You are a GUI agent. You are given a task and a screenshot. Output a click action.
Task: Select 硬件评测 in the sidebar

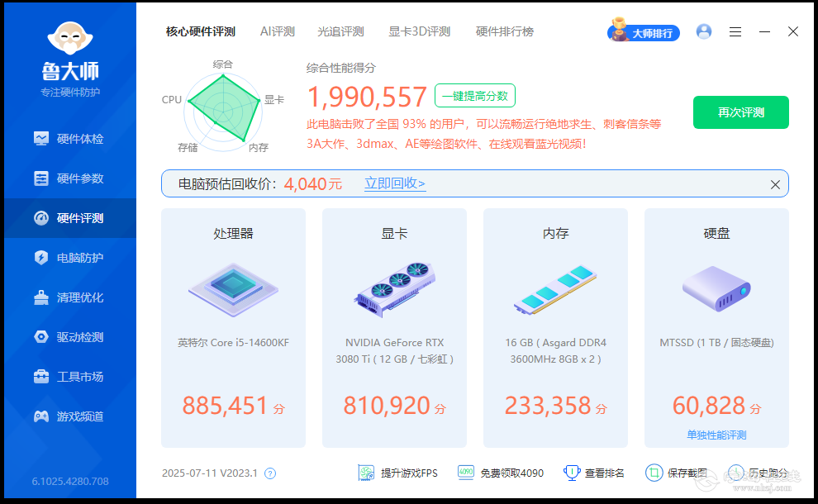coord(70,218)
